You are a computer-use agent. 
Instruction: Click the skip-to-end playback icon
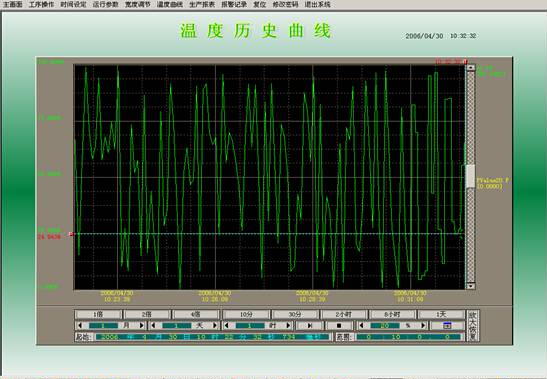pyautogui.click(x=309, y=326)
